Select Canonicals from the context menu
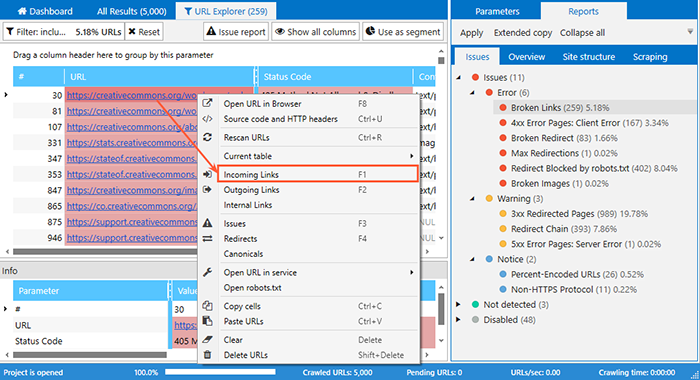 [308, 254]
